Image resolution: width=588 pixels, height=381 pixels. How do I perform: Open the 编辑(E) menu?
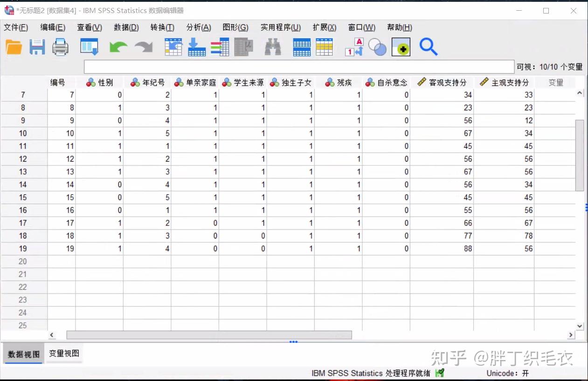click(53, 27)
